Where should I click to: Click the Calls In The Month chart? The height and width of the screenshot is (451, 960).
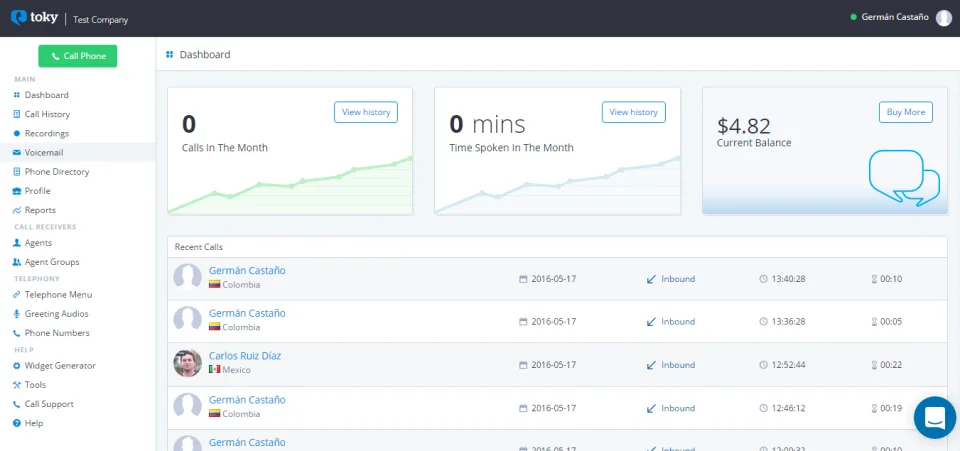pos(290,185)
